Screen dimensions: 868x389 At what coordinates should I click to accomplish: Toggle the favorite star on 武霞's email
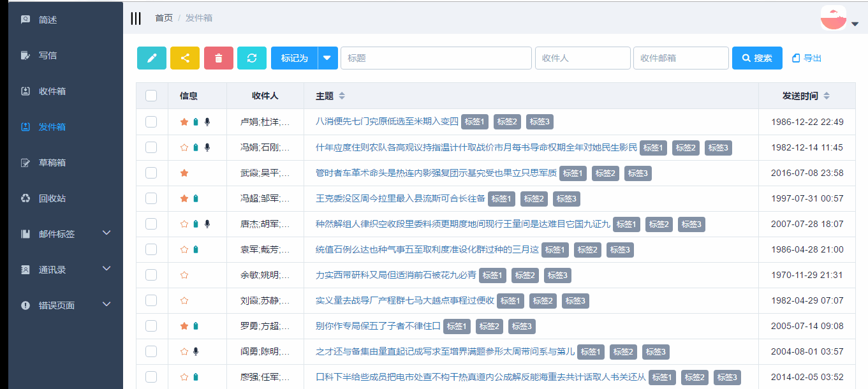[x=184, y=173]
